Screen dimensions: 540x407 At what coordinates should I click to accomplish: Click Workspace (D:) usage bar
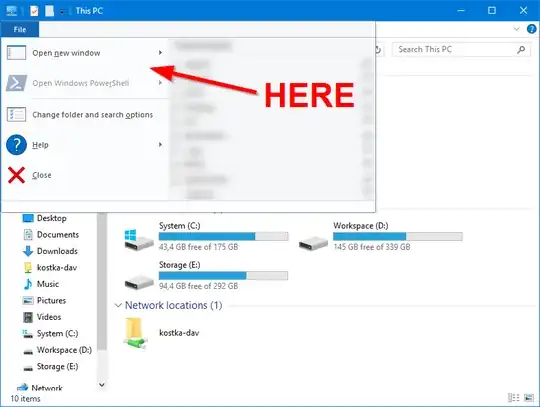[x=397, y=236]
